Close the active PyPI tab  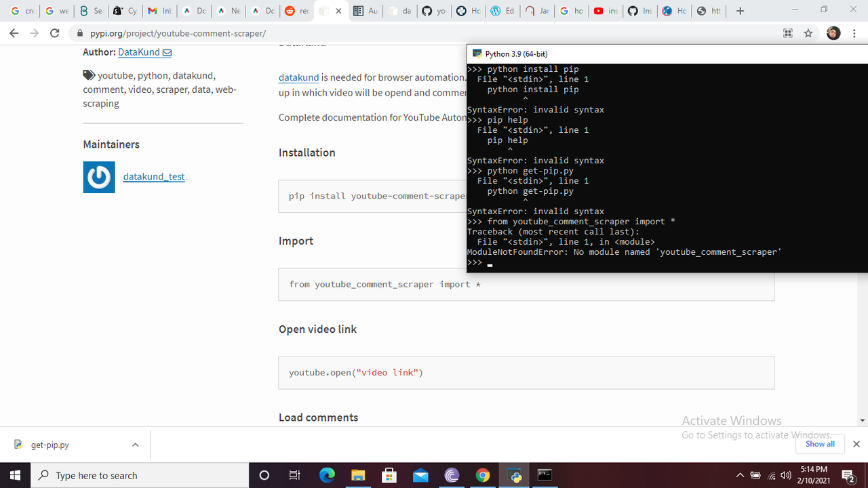point(338,11)
